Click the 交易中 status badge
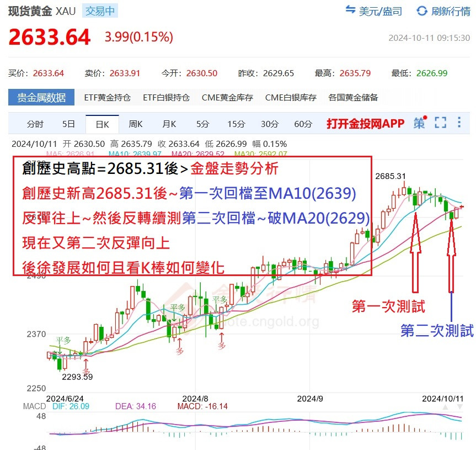 pyautogui.click(x=100, y=11)
